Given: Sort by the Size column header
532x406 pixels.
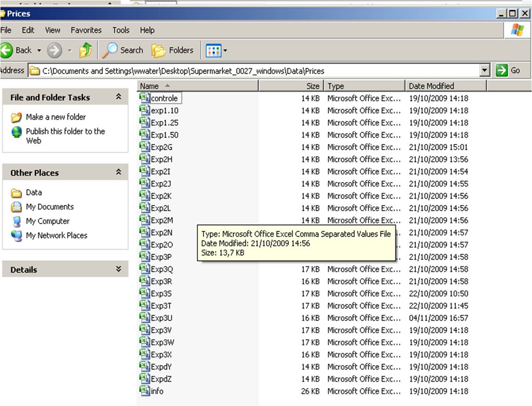Looking at the screenshot, I should [x=292, y=86].
